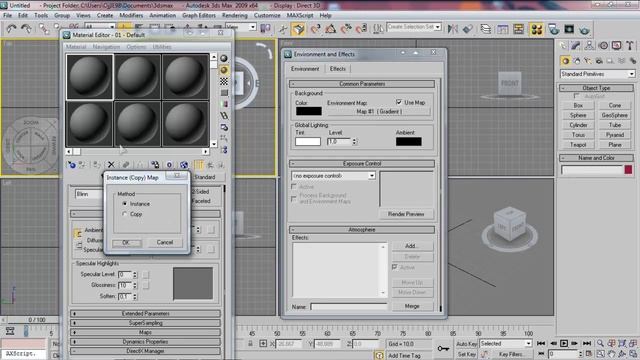This screenshot has height=360, width=640.
Task: Click the Add... atmosphere effect button
Action: (412, 246)
